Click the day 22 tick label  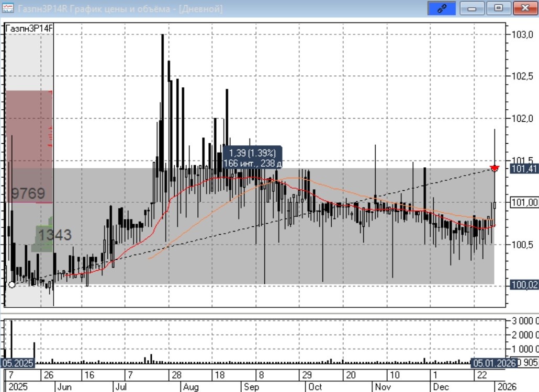482,375
